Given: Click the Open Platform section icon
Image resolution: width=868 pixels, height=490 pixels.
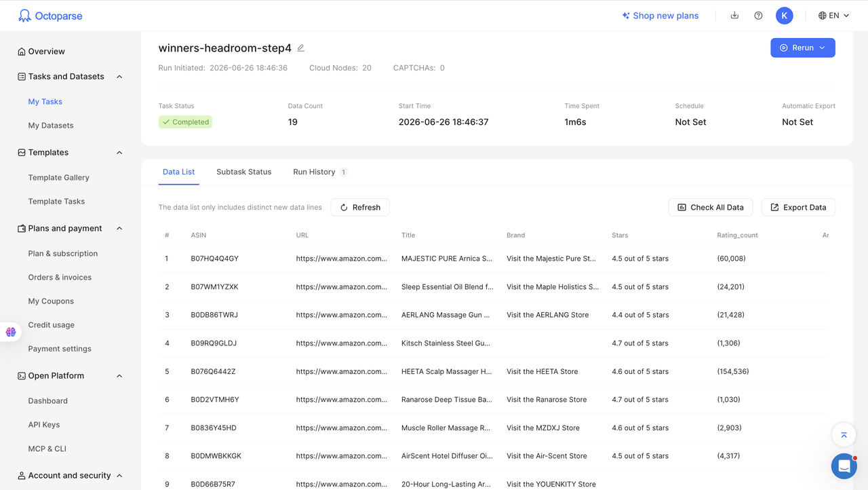Looking at the screenshot, I should coord(22,376).
